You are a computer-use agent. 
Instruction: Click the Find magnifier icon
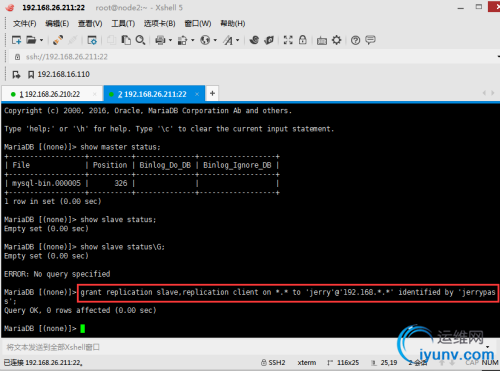click(x=140, y=40)
